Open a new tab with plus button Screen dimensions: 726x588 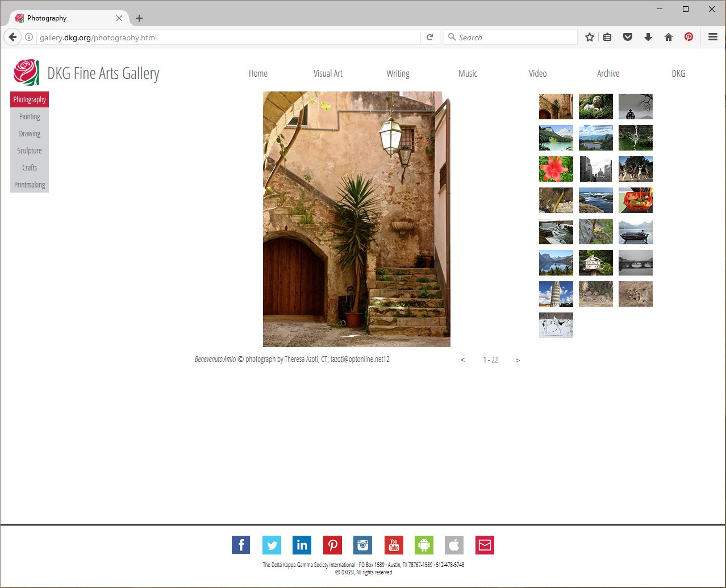click(x=139, y=18)
